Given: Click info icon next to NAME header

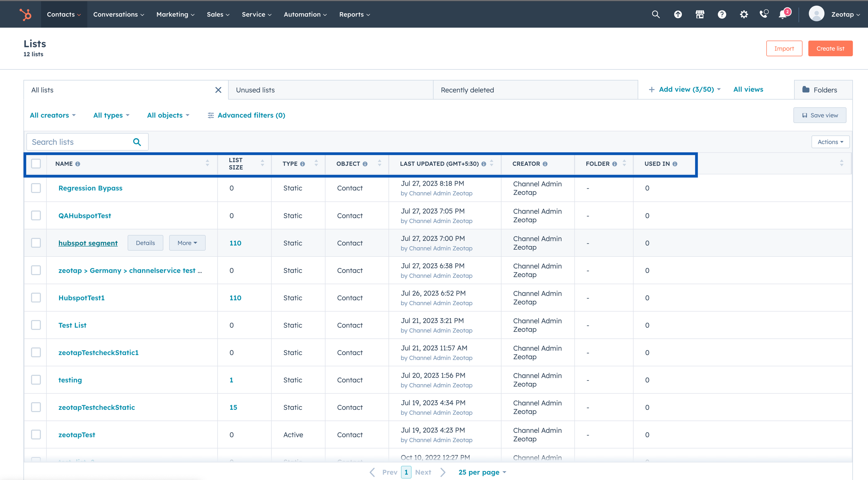Looking at the screenshot, I should pyautogui.click(x=78, y=164).
